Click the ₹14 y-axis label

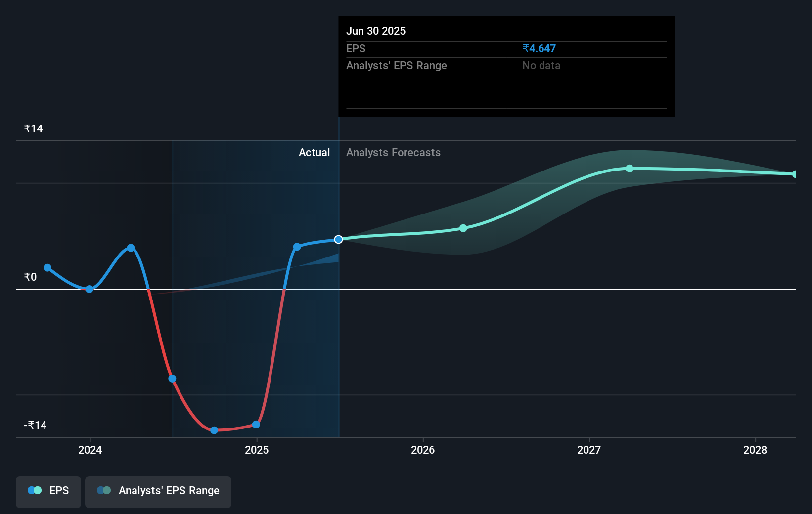[x=33, y=129]
